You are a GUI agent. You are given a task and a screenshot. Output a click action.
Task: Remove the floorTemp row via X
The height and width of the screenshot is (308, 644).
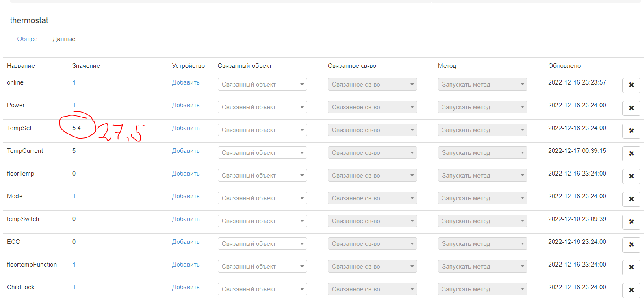[631, 176]
